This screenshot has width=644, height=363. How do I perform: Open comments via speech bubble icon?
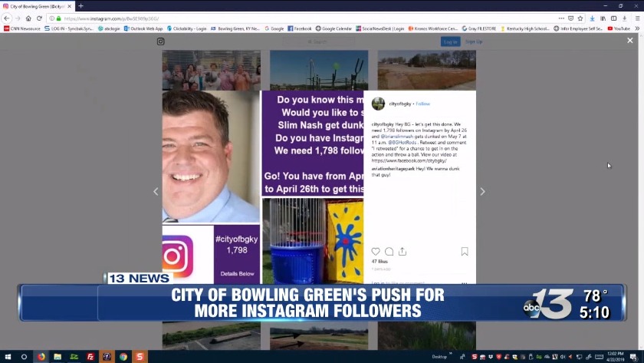coord(389,252)
